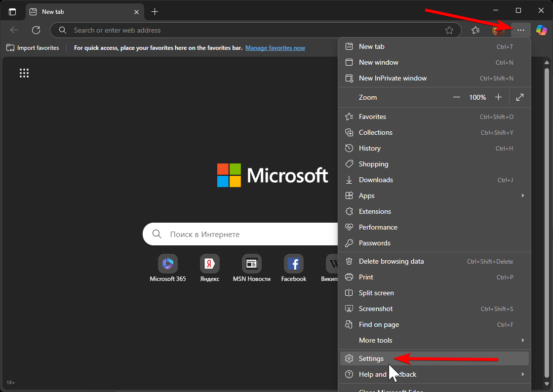Image resolution: width=553 pixels, height=392 pixels.
Task: Open the profile avatar
Action: [x=498, y=30]
